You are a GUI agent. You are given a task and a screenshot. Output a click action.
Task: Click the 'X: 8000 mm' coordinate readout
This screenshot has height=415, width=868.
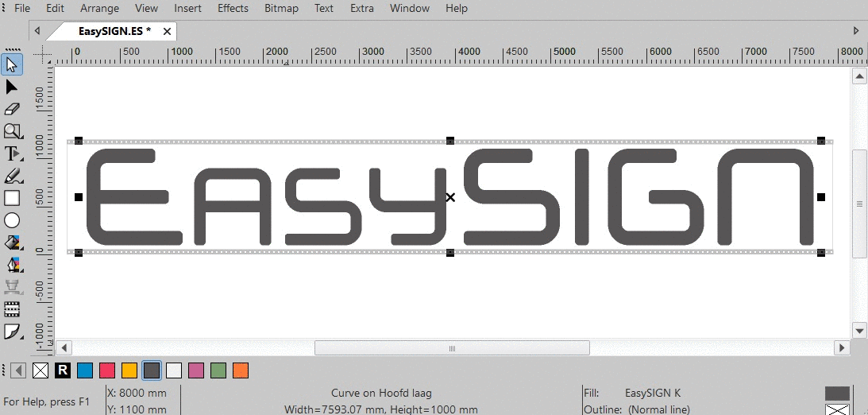click(136, 394)
